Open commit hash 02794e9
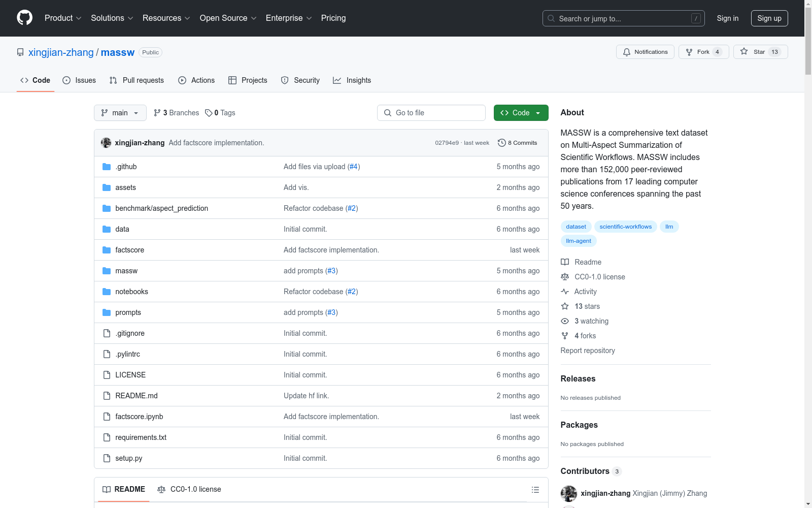 point(447,143)
